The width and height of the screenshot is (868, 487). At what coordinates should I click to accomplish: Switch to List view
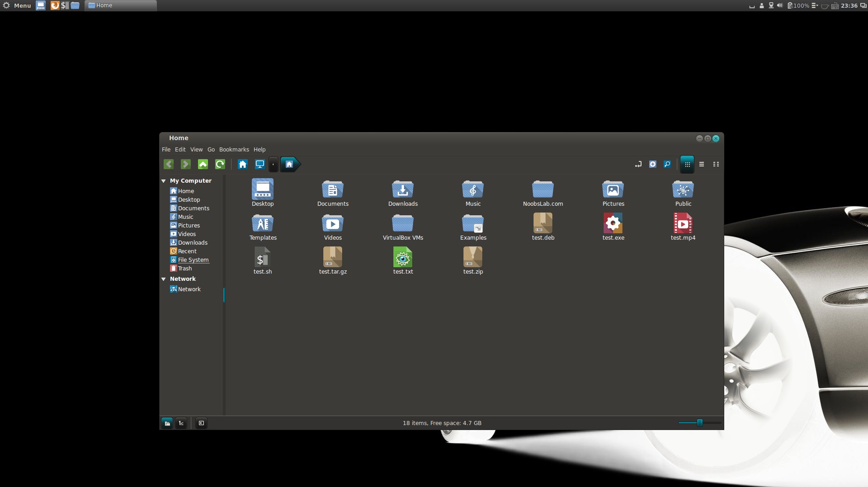coord(702,164)
